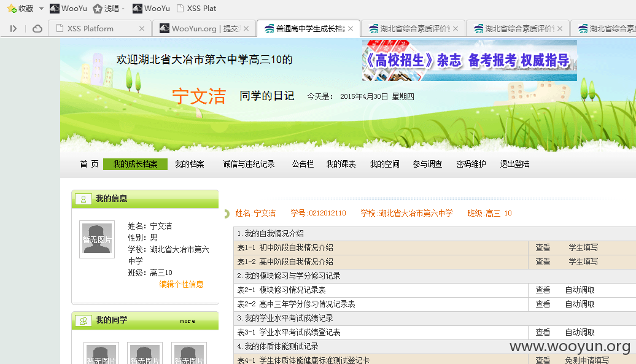The height and width of the screenshot is (364, 636).
Task: Click 查看 for 表4-1 学生体质体能健康标准测试登记卡
Action: [543, 360]
